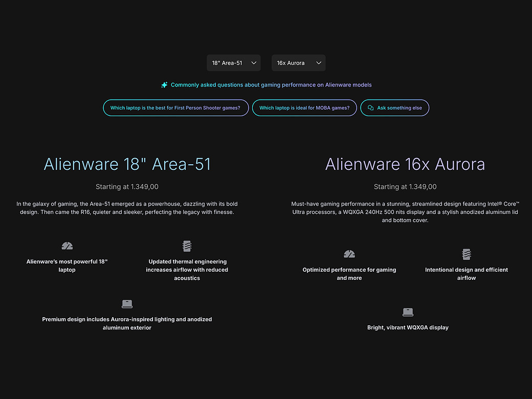Click the laptop icon above 'Bright, vibrant WQXGA display'
This screenshot has height=399, width=532.
pyautogui.click(x=408, y=312)
